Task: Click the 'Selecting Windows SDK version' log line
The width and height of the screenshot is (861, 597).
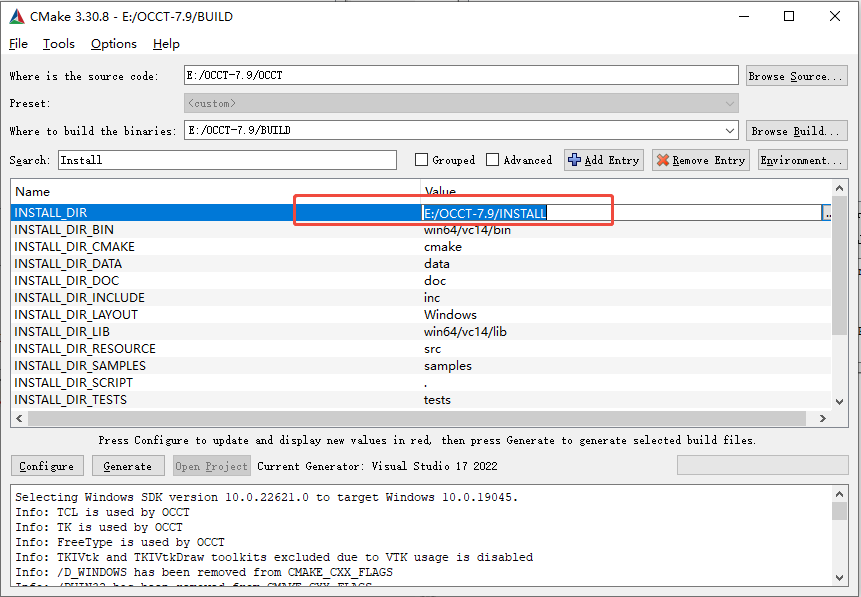Action: [x=267, y=498]
